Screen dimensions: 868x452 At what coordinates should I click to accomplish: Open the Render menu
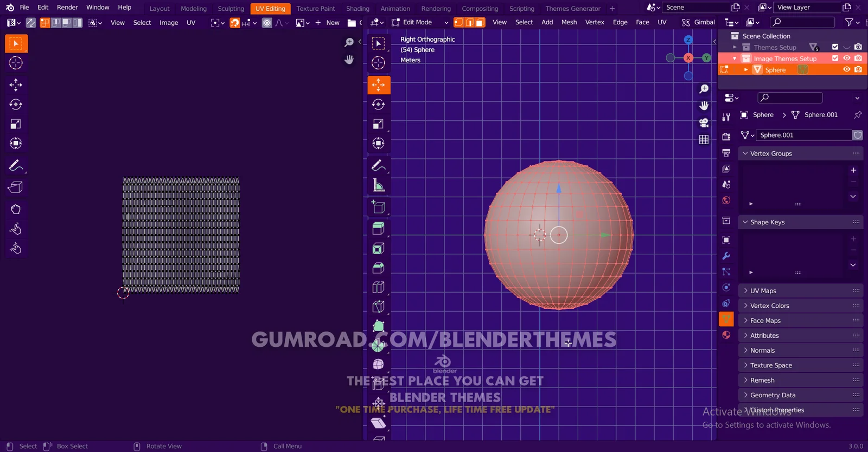(67, 8)
